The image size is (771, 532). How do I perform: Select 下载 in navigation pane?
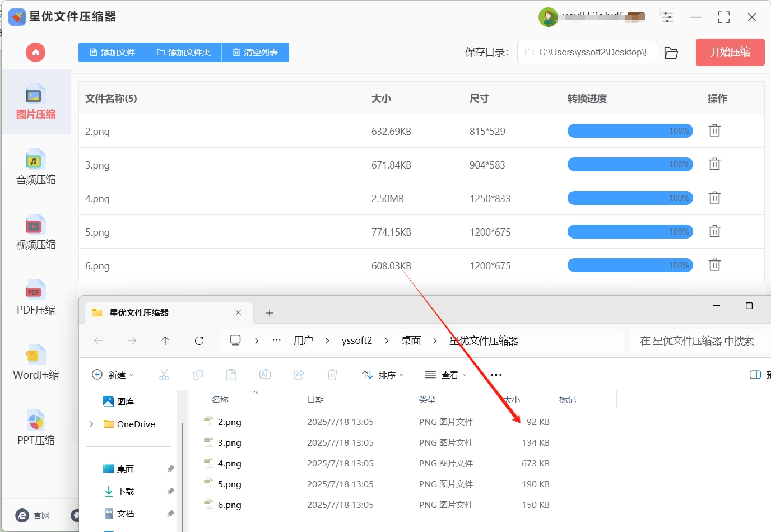pyautogui.click(x=119, y=491)
